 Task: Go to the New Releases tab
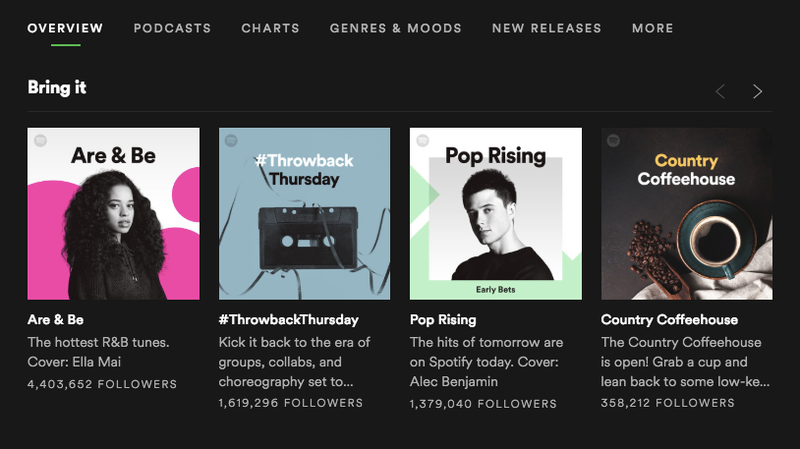coord(546,29)
